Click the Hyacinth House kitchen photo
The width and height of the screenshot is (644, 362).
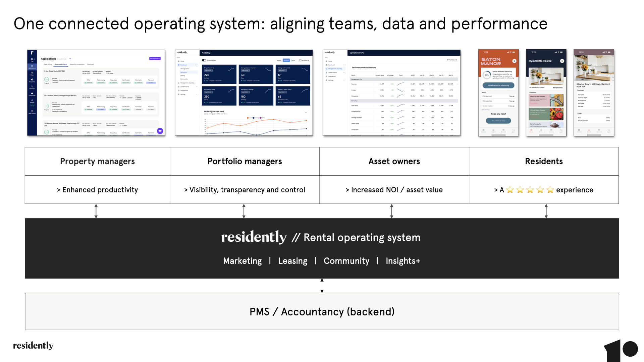click(546, 76)
